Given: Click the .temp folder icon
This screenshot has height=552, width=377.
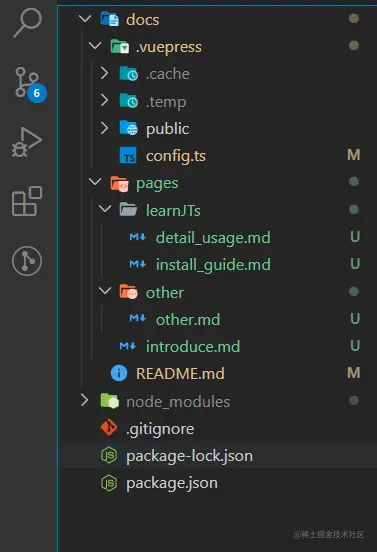Looking at the screenshot, I should coord(128,101).
